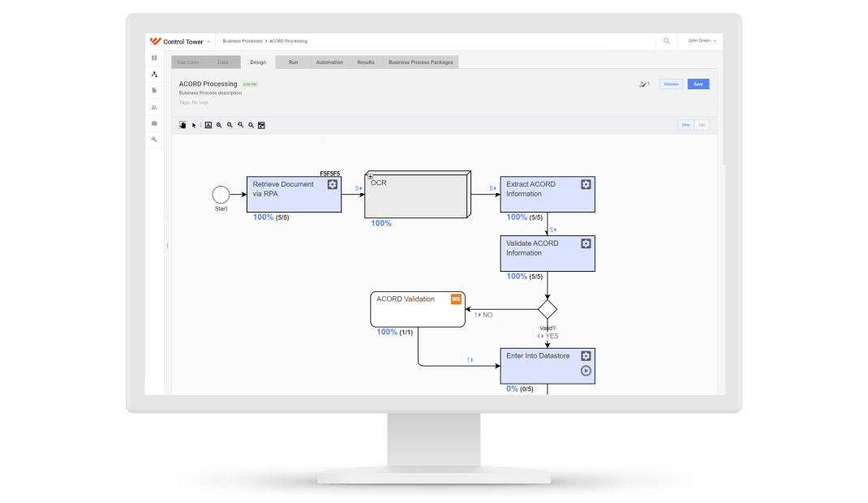Click the export diagram image tool

click(208, 125)
